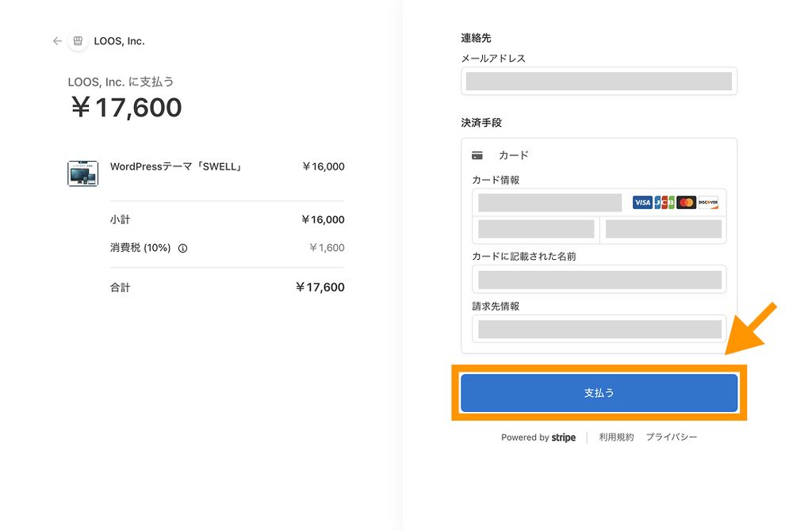Image resolution: width=812 pixels, height=530 pixels.
Task: Click the back arrow next to LOOS, Inc.
Action: tap(57, 41)
